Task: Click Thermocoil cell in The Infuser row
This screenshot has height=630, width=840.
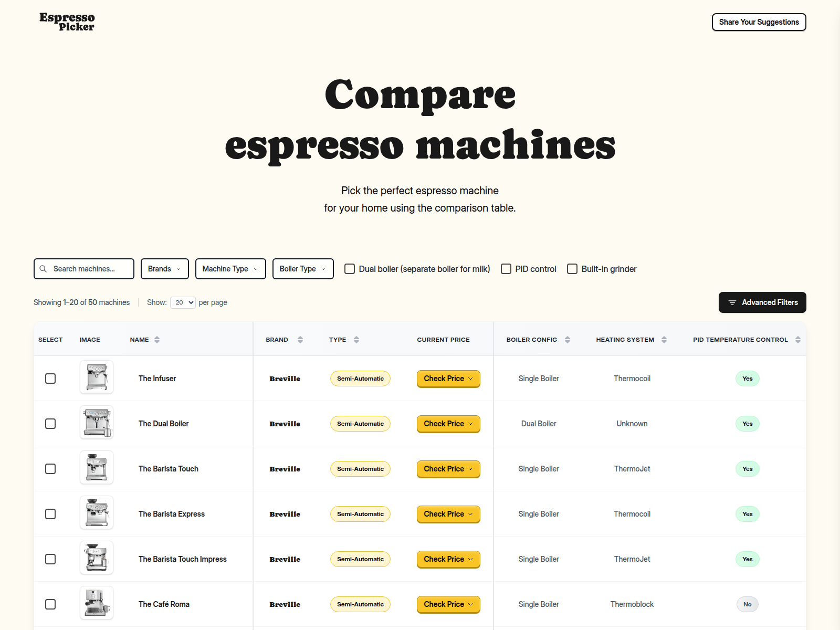Action: pyautogui.click(x=632, y=379)
